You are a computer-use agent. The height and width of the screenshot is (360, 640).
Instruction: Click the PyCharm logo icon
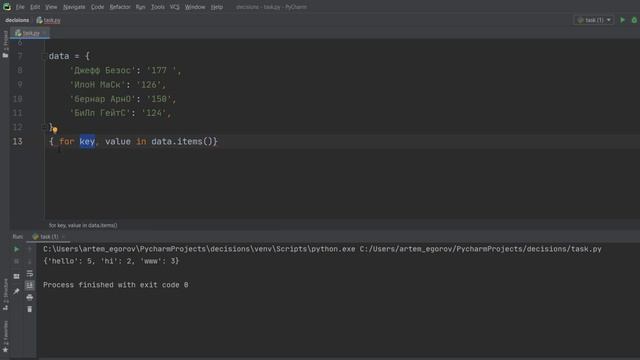7,7
